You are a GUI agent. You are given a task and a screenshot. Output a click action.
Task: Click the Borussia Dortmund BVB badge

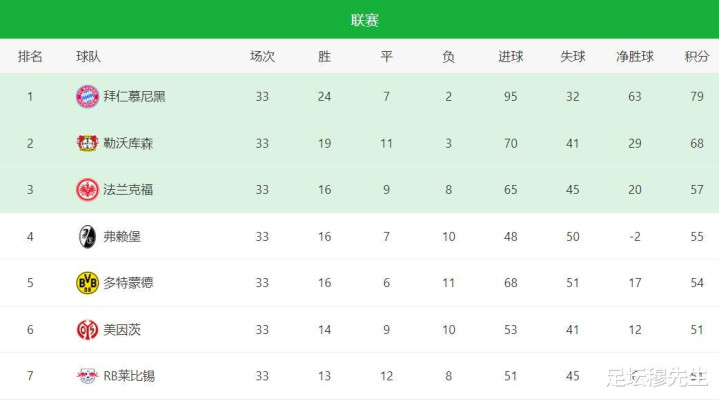pos(87,283)
